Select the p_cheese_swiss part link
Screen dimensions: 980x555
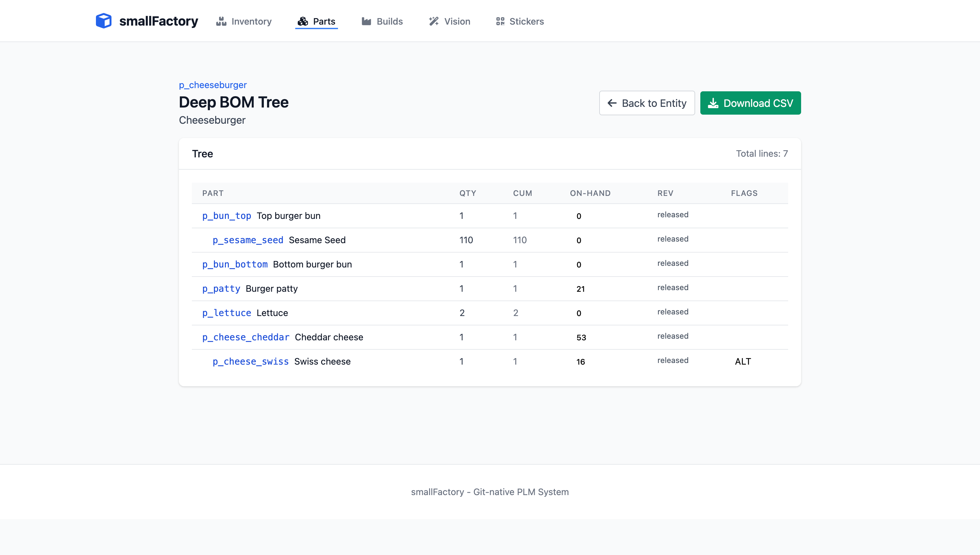pyautogui.click(x=251, y=361)
